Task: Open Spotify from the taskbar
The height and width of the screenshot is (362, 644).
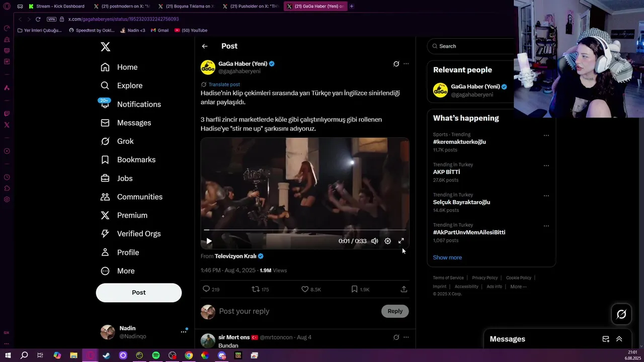Action: 156,355
